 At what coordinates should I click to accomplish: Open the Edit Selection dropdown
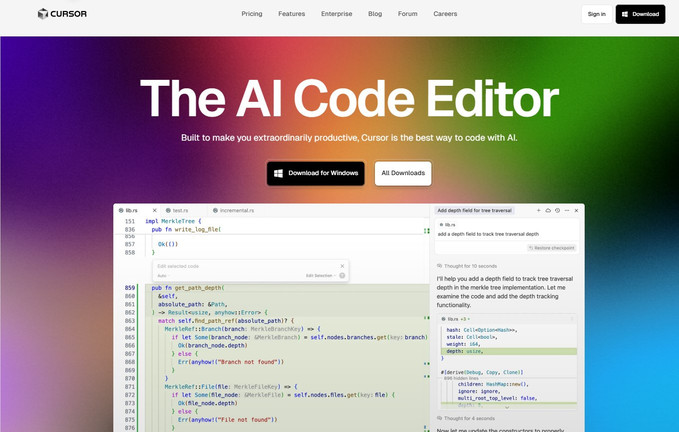pos(320,275)
